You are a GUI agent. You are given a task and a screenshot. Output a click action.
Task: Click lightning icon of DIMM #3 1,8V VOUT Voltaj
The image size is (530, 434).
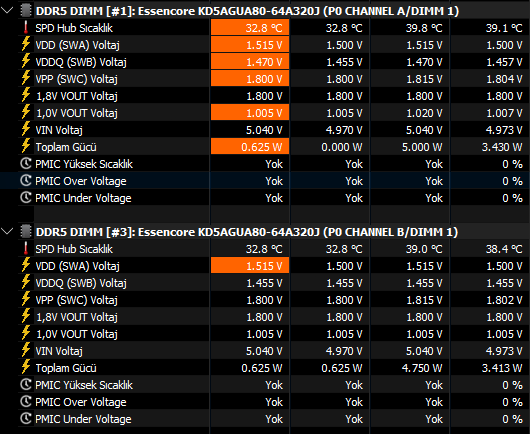click(26, 316)
